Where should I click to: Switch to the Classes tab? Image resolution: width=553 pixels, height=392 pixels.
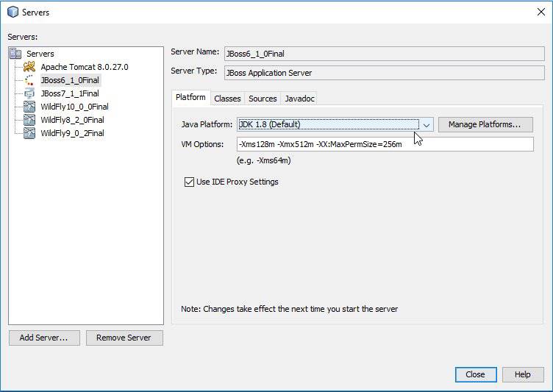pos(227,99)
